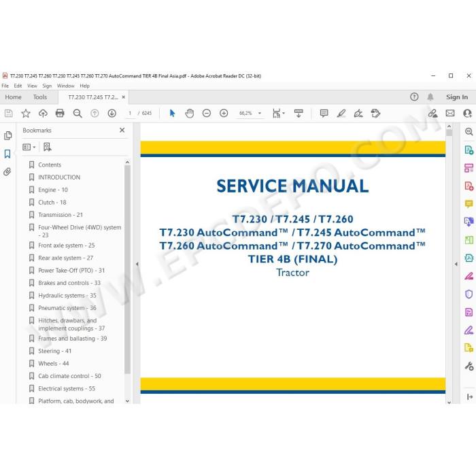This screenshot has width=476, height=476.
Task: Click the cloud upload icon
Action: pyautogui.click(x=43, y=114)
